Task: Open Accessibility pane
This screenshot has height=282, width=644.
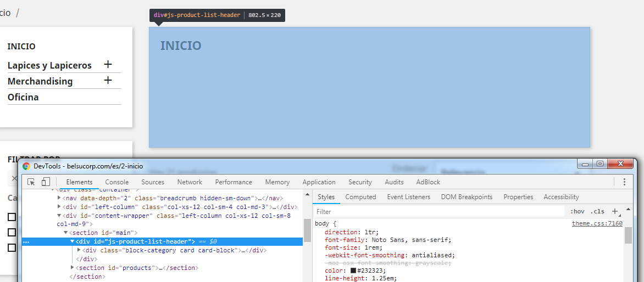Action: pyautogui.click(x=561, y=197)
